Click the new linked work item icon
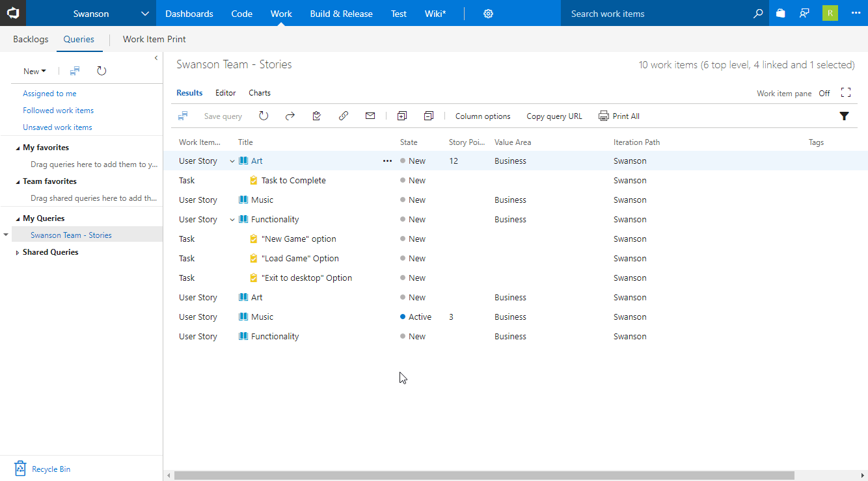 (x=402, y=116)
